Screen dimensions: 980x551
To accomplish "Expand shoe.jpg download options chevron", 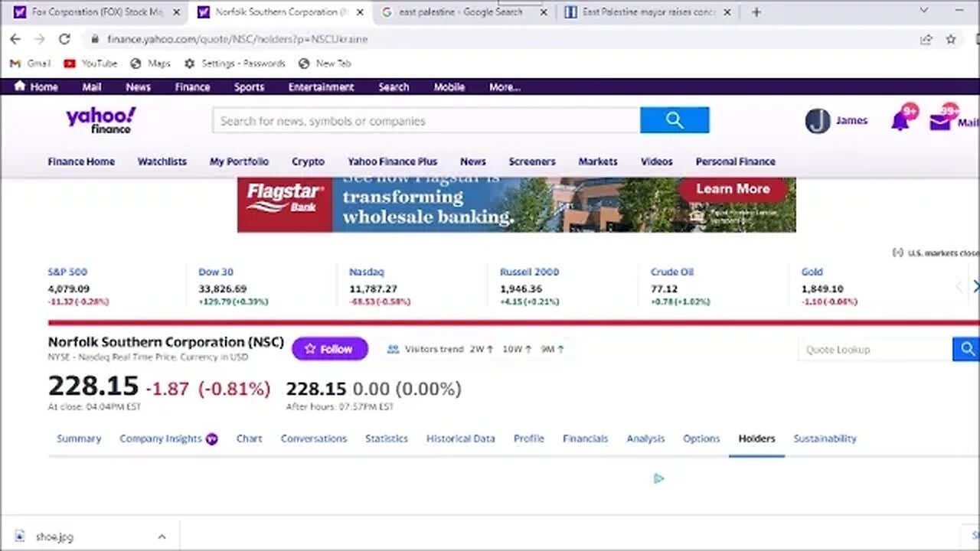I will pos(162,536).
